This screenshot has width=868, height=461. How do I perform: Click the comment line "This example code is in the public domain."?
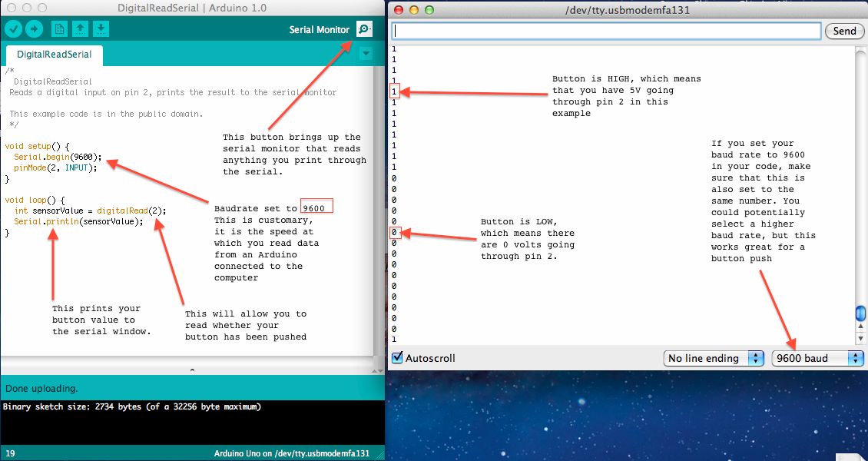tap(106, 114)
